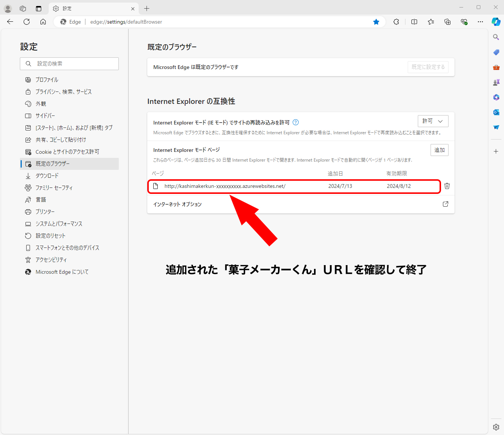
Task: Click the 有効期限 column header
Action: coord(396,173)
